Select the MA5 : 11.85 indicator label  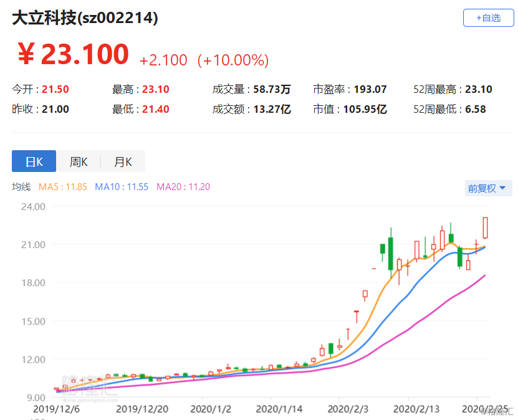[63, 187]
